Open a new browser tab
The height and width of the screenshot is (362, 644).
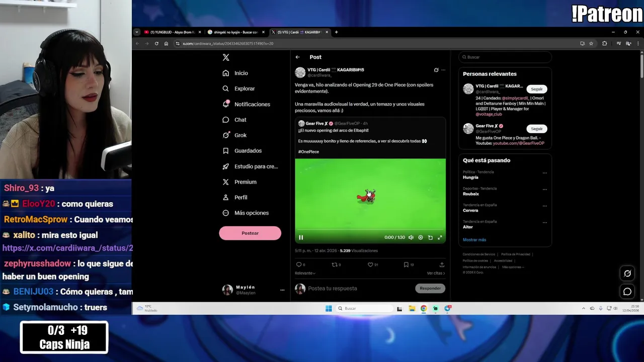pos(336,32)
